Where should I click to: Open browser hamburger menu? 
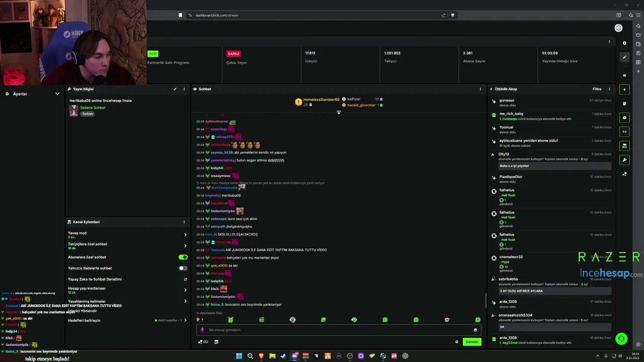638,15
